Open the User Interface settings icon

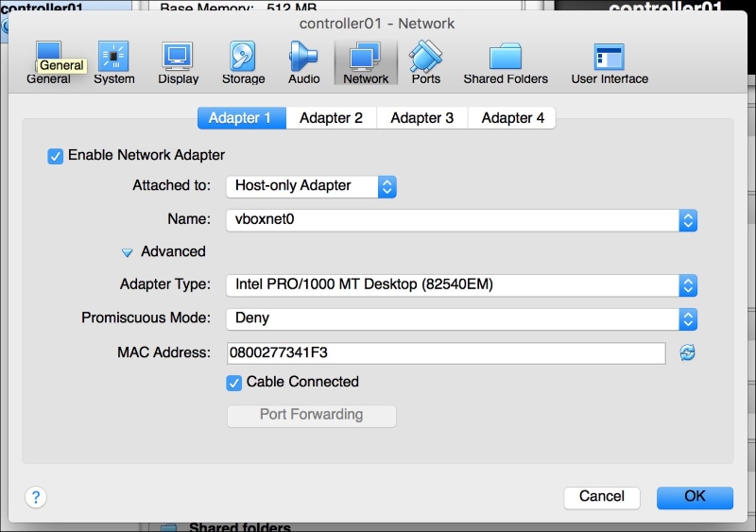pyautogui.click(x=610, y=62)
